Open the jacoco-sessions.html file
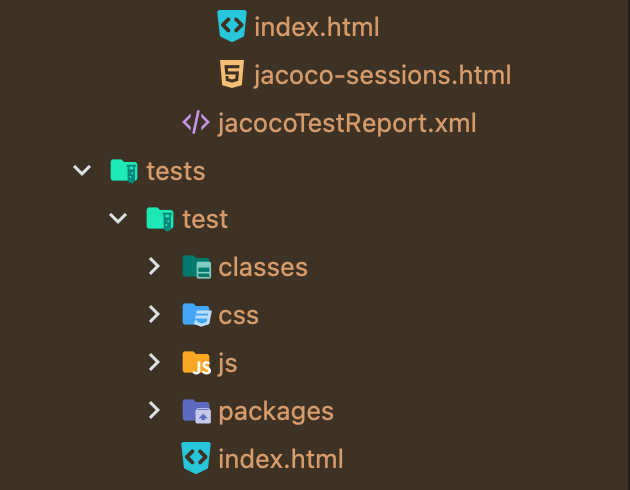Viewport: 630px width, 490px height. point(382,75)
